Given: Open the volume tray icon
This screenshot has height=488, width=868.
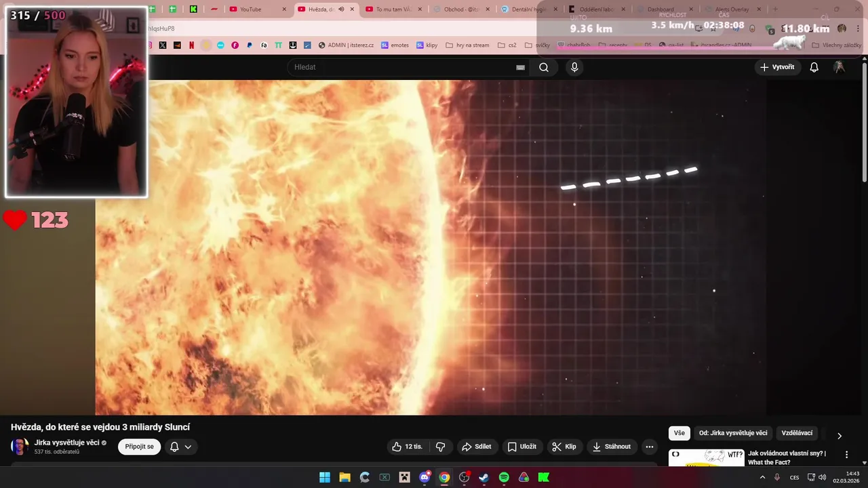Looking at the screenshot, I should (823, 477).
